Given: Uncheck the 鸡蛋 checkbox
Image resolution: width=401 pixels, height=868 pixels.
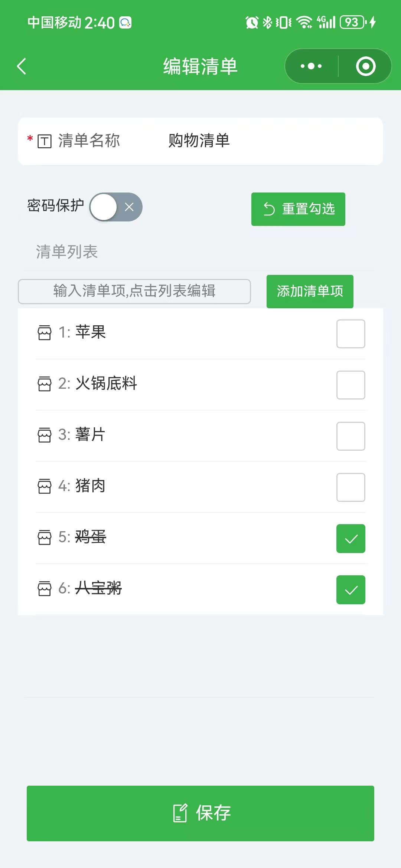Looking at the screenshot, I should coord(351,539).
